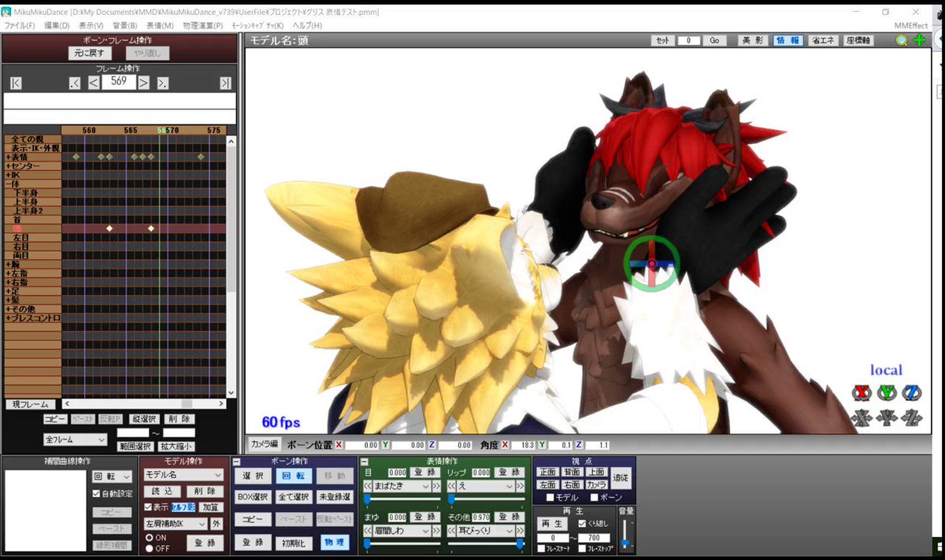
Task: Click the bone rotation gizmo on the model
Action: tap(651, 264)
